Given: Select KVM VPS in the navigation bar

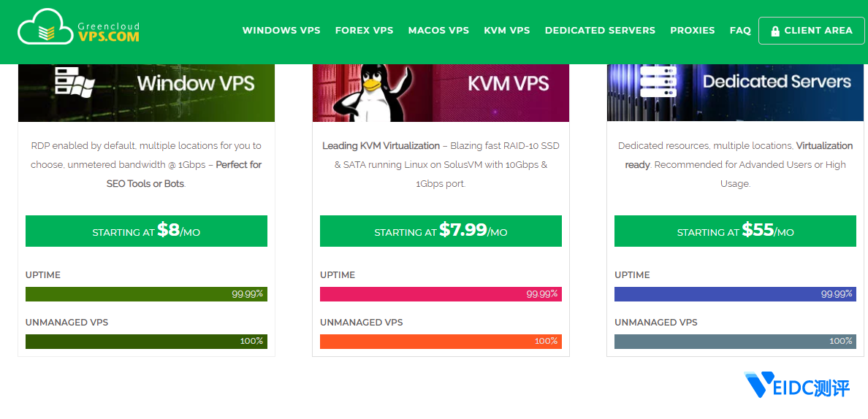Looking at the screenshot, I should (x=507, y=31).
